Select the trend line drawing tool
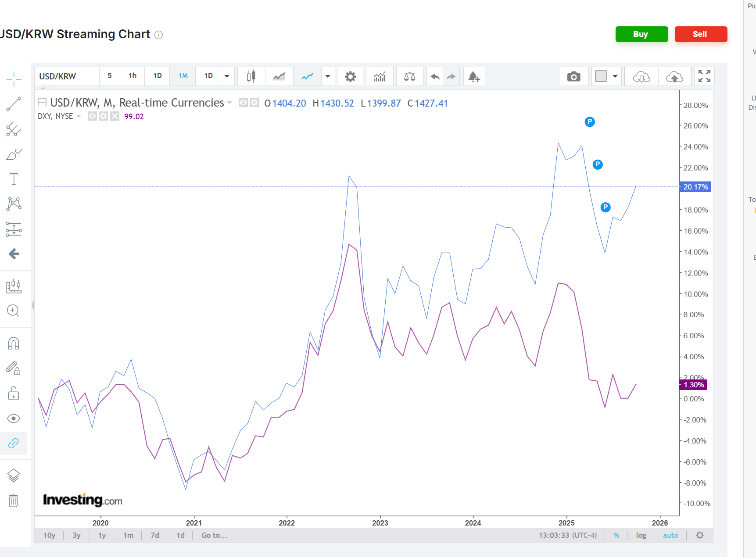Viewport: 756px width, 558px height. coord(14,104)
